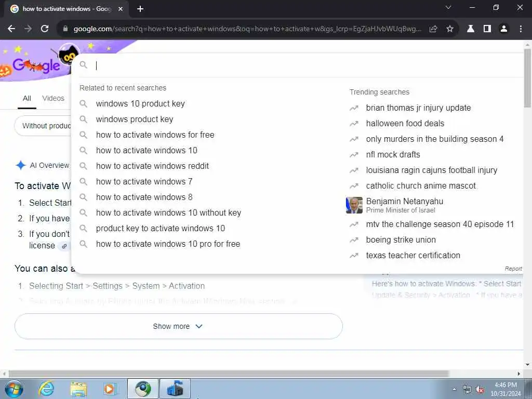This screenshot has width=532, height=399.
Task: Open trending 'louisiana ragin cajuns football injury'
Action: click(x=432, y=170)
